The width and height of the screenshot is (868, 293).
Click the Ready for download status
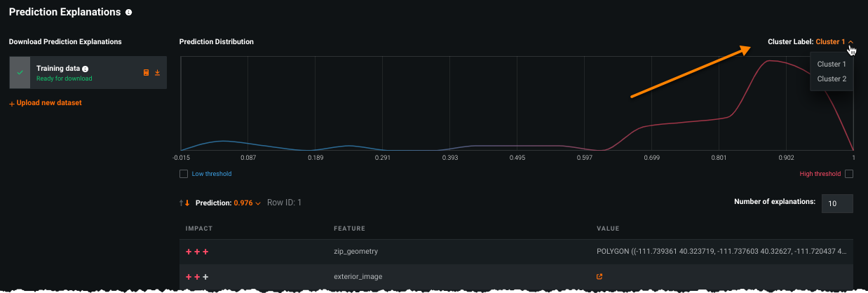tap(64, 79)
